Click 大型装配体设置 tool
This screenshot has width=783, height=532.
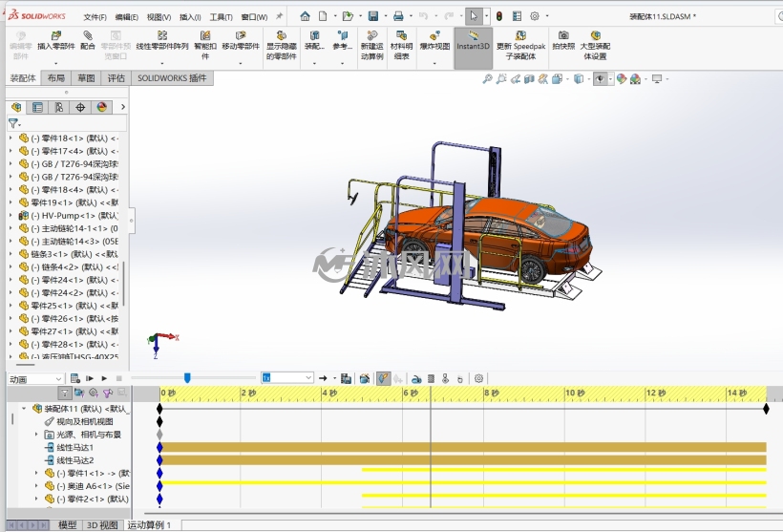(595, 45)
